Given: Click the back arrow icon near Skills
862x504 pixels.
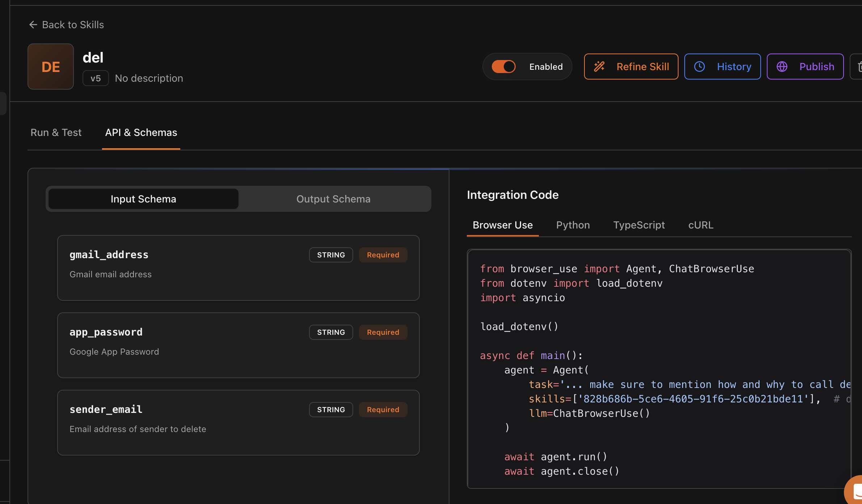Looking at the screenshot, I should coord(33,25).
